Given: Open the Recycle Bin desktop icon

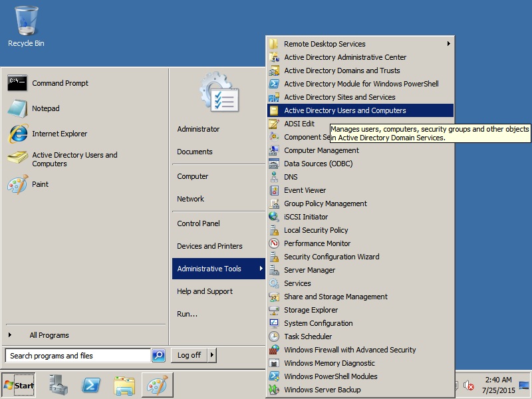Looking at the screenshot, I should click(x=26, y=27).
